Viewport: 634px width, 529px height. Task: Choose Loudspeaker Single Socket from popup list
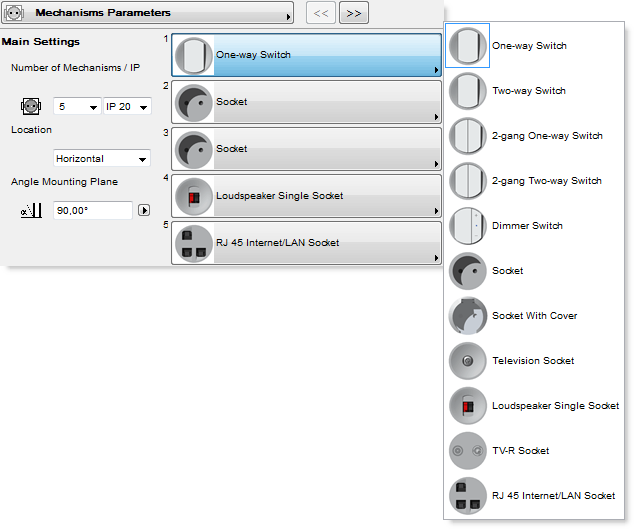pyautogui.click(x=555, y=406)
